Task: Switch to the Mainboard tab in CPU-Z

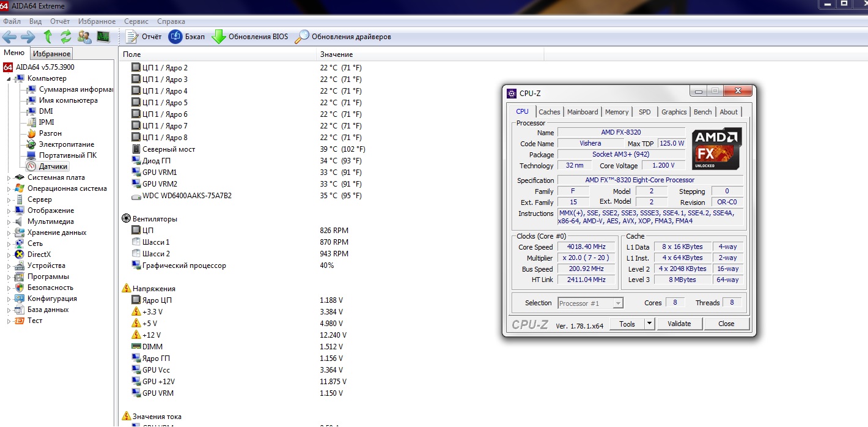Action: [x=583, y=112]
